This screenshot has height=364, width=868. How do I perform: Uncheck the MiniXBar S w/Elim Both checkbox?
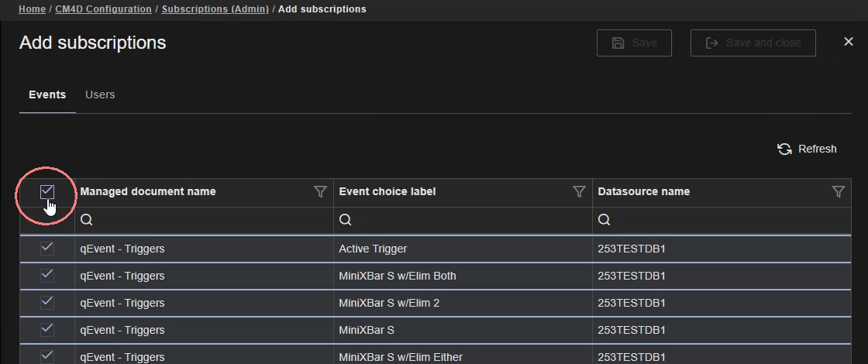(x=47, y=276)
